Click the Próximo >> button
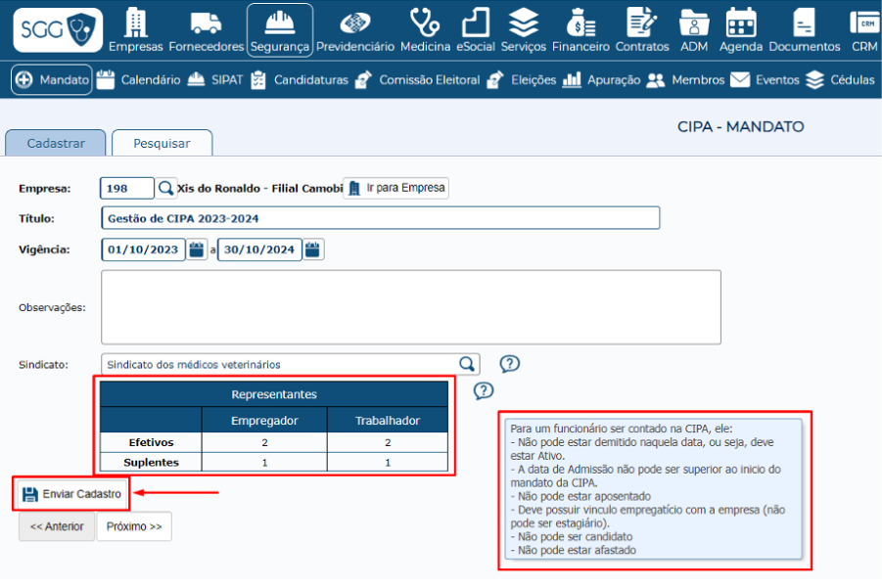 tap(134, 526)
